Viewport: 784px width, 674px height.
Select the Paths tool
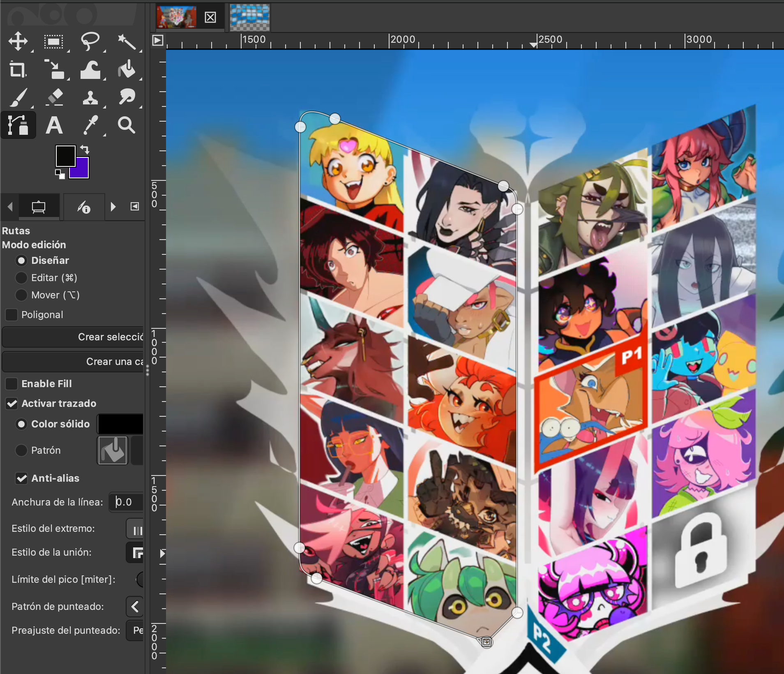pos(18,125)
